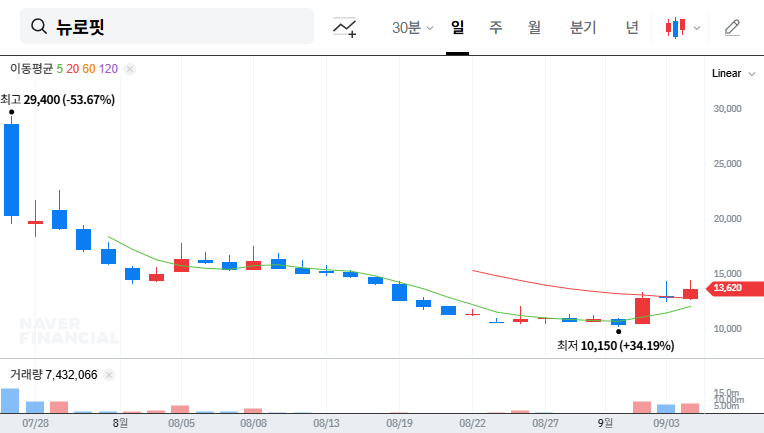Select the 일 daily chart tab
Viewport: 764px width, 433px height.
457,27
